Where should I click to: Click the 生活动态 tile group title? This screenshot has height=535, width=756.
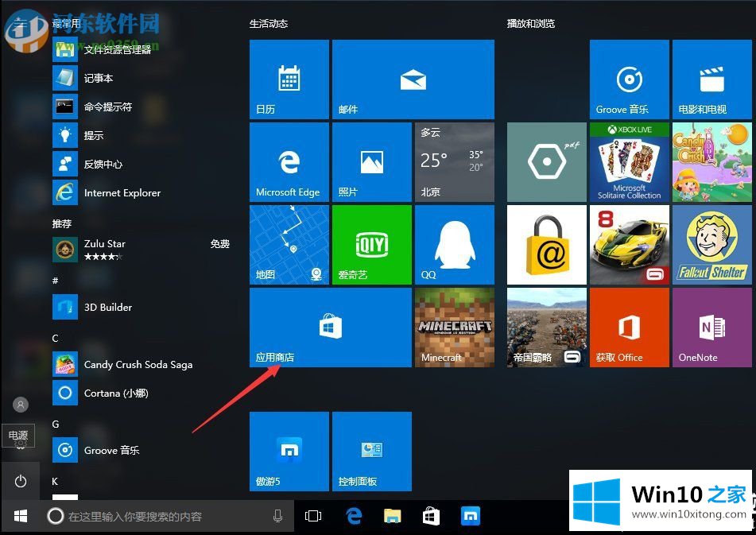click(269, 24)
